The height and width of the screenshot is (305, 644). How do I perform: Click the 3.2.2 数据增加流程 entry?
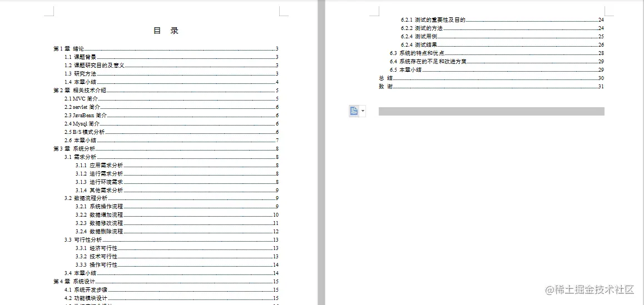(x=177, y=214)
